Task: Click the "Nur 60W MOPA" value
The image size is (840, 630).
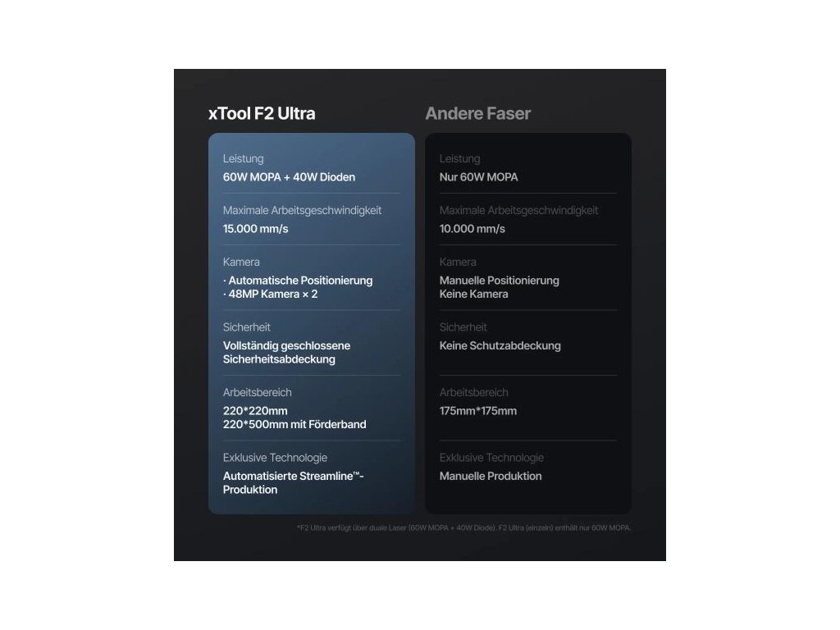Action: (478, 176)
